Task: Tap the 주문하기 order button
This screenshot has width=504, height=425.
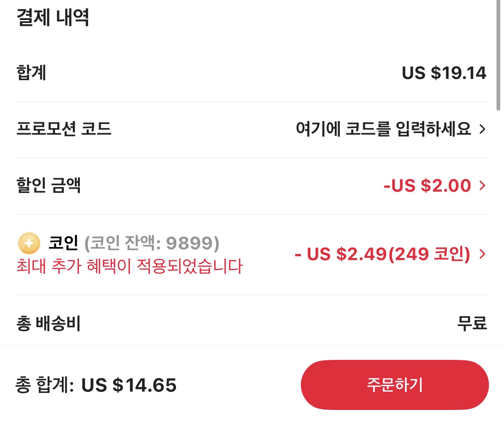Action: pyautogui.click(x=395, y=385)
